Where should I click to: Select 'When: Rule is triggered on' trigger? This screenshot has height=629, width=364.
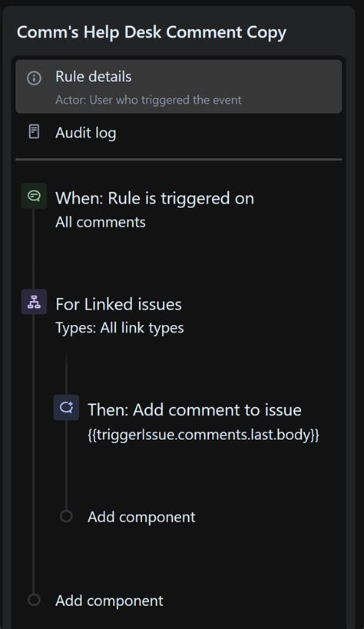tap(155, 198)
